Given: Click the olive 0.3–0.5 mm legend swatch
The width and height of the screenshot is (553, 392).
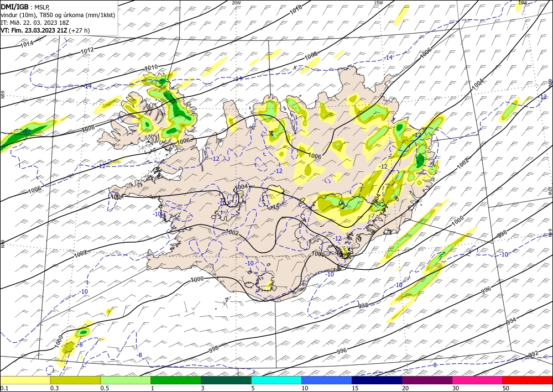Looking at the screenshot, I should click(x=75, y=380).
